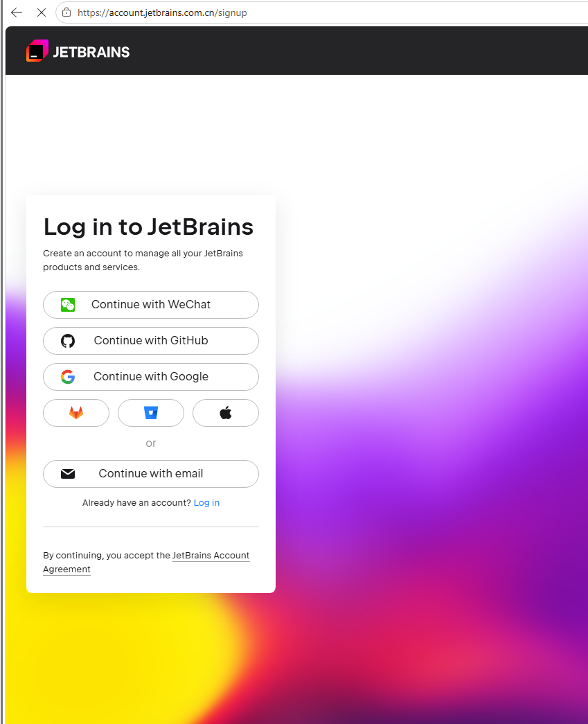The image size is (588, 724).
Task: Sign in using the Bitbucket icon button
Action: [x=151, y=413]
